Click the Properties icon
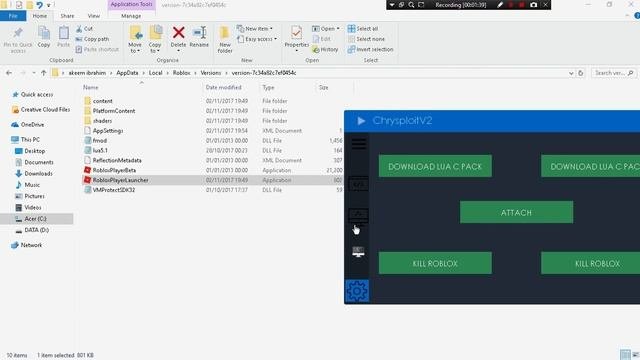Screen dimensions: 640x360 point(297,33)
